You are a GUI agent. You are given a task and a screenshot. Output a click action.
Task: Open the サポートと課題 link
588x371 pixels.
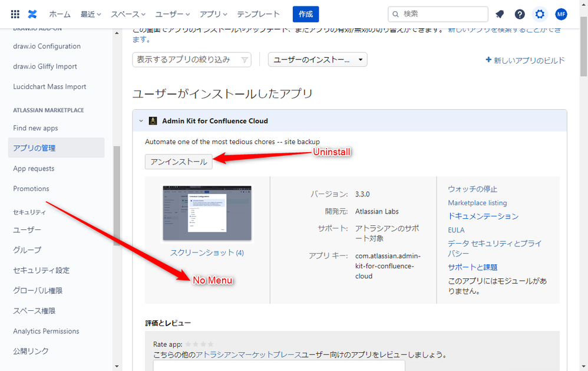[x=473, y=267]
